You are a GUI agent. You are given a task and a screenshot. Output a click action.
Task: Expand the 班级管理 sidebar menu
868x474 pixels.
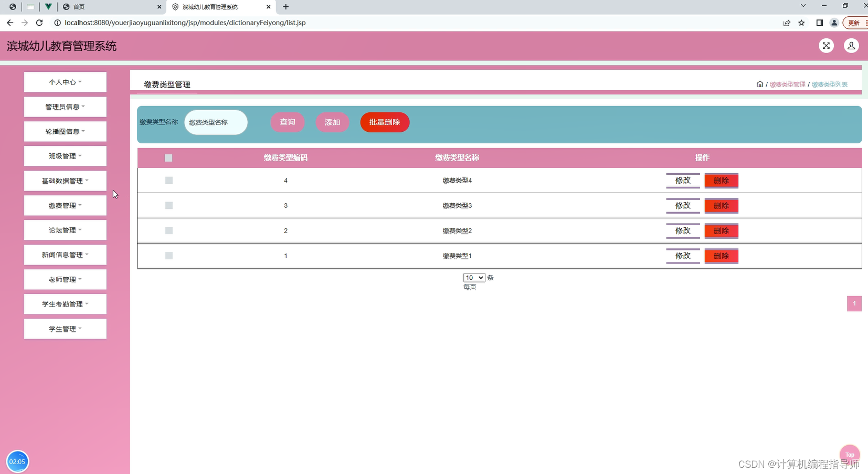point(65,156)
